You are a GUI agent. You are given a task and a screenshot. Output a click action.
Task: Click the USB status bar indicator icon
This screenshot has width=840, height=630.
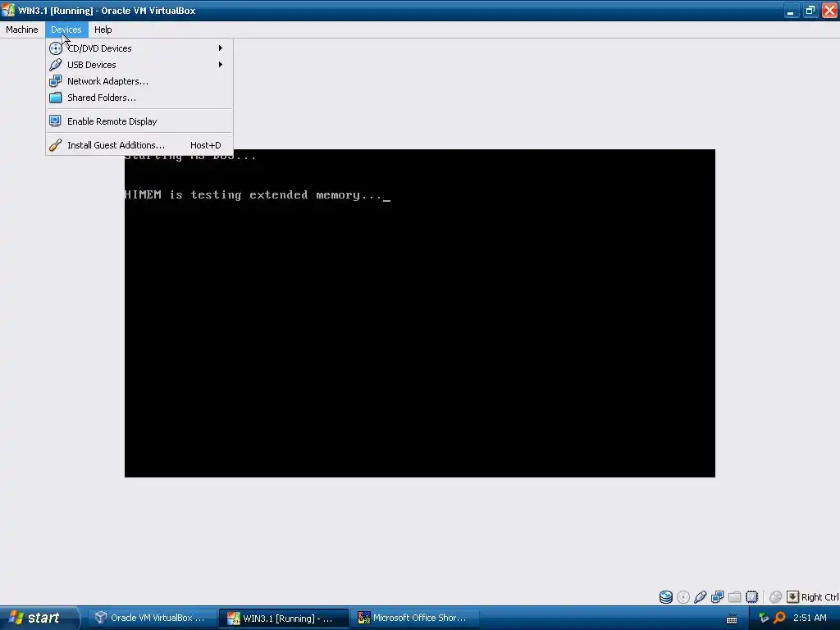pos(701,597)
